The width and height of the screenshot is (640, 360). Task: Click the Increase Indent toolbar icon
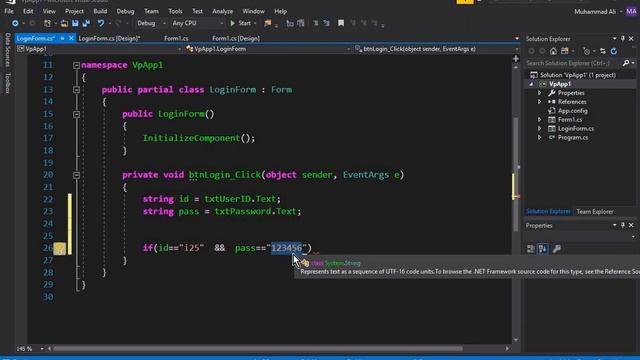point(301,23)
